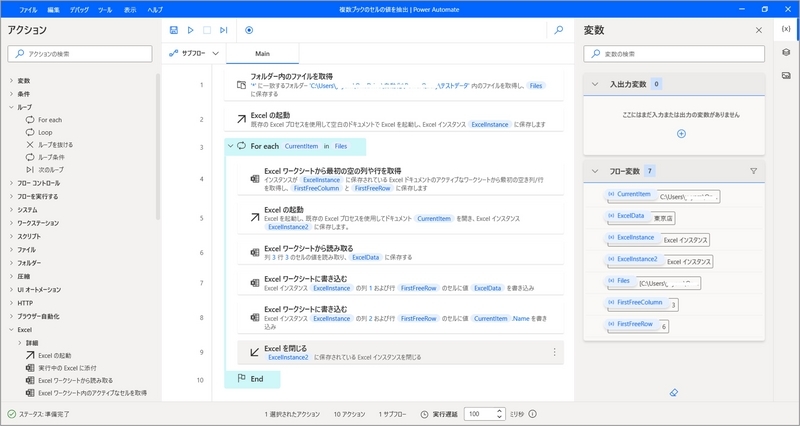Collapse the 入出力変数 section
800x426 pixels.
point(595,84)
